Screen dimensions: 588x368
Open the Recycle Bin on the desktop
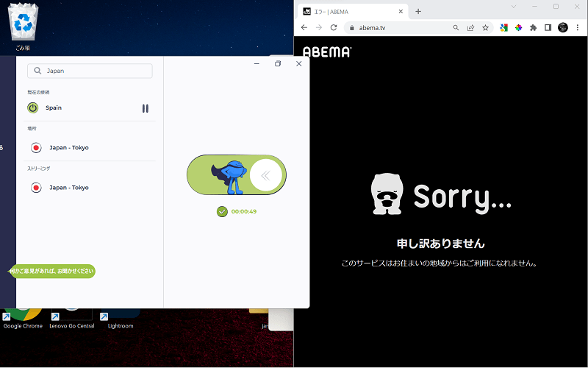23,27
